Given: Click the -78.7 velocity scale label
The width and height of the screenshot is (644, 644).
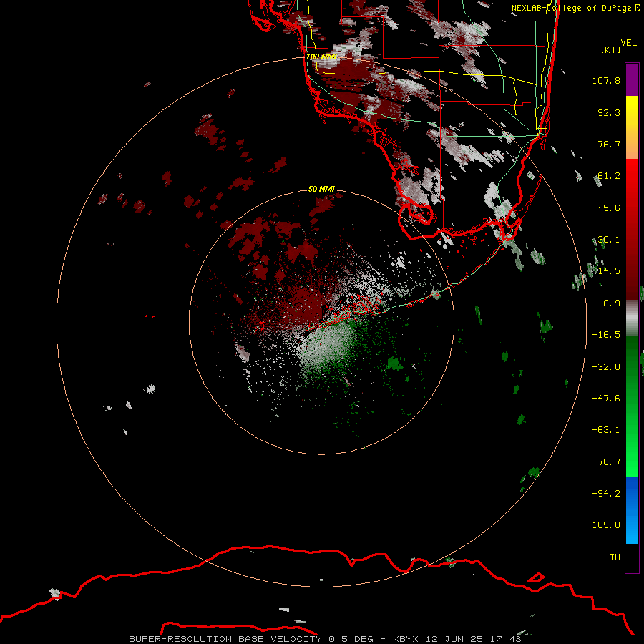Looking at the screenshot, I should [606, 462].
